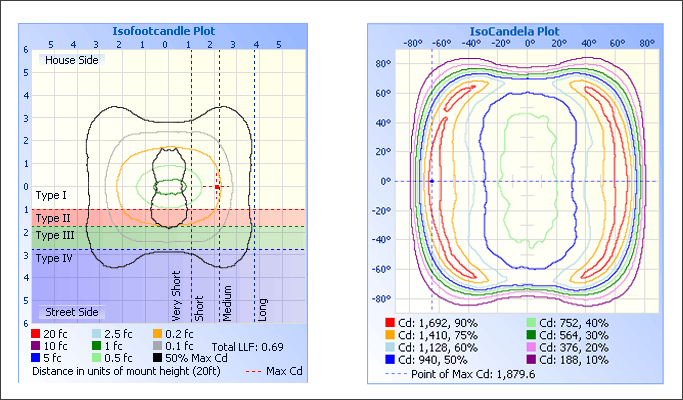Click the purple 10 fc legend swatch
Viewport: 683px width, 400px height.
37,345
